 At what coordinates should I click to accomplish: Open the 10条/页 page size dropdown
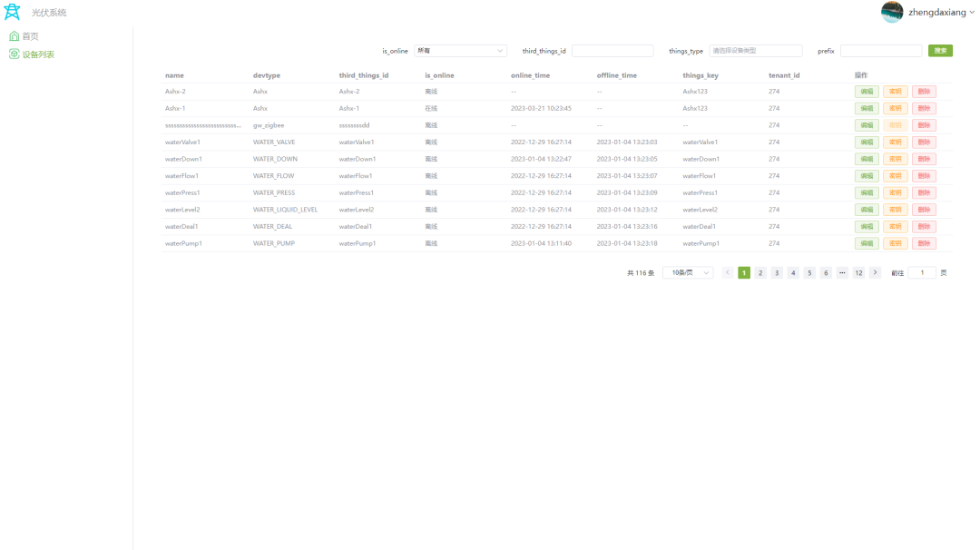(687, 271)
